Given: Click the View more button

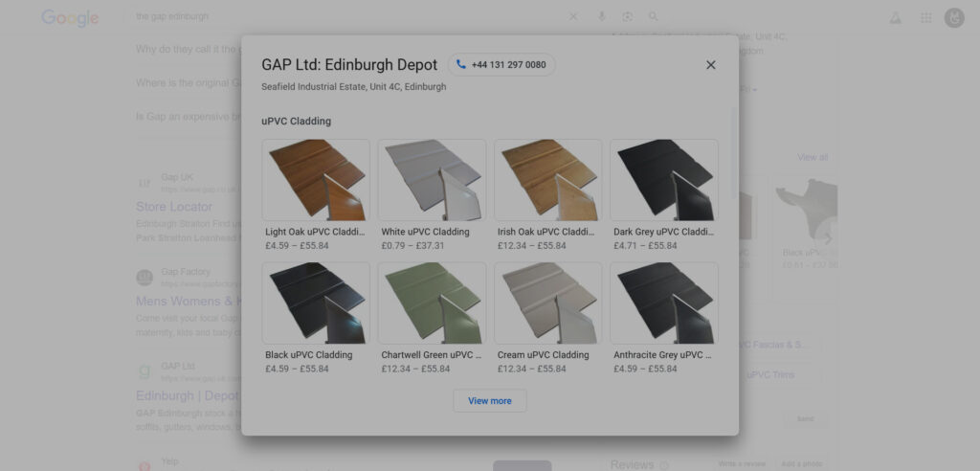Looking at the screenshot, I should [489, 401].
